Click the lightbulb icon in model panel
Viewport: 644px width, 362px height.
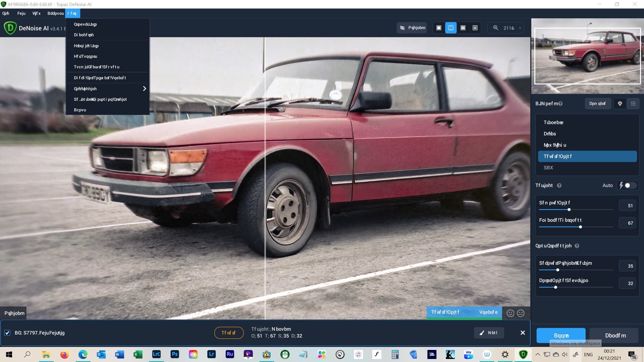click(620, 104)
